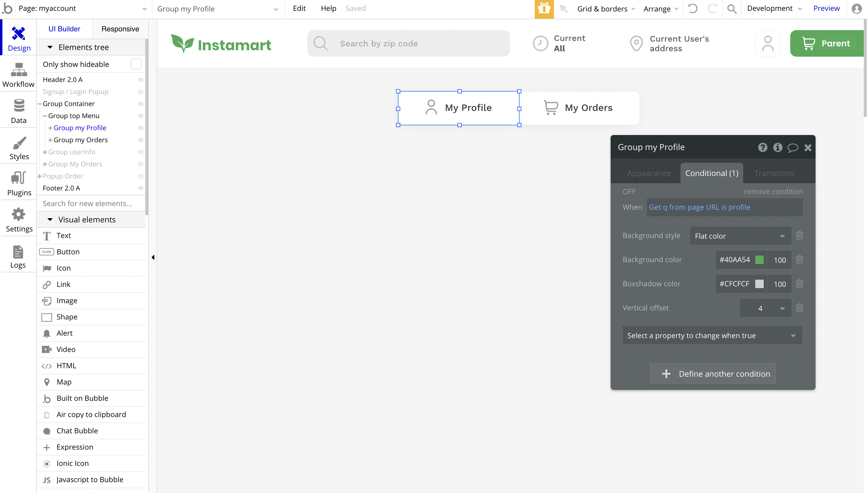868x493 pixels.
Task: Switch to the Responsive tab
Action: (x=120, y=29)
